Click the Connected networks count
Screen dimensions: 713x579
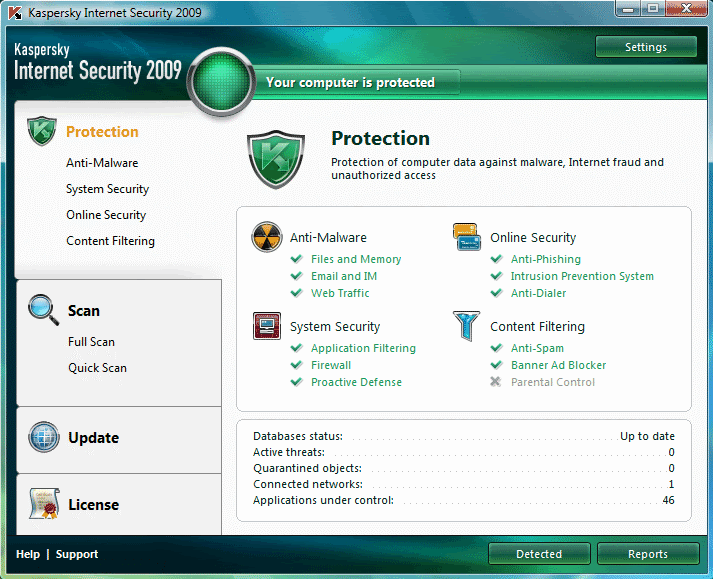[672, 484]
